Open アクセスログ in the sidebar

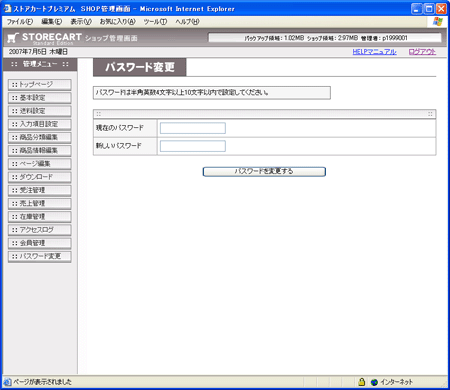pos(40,230)
